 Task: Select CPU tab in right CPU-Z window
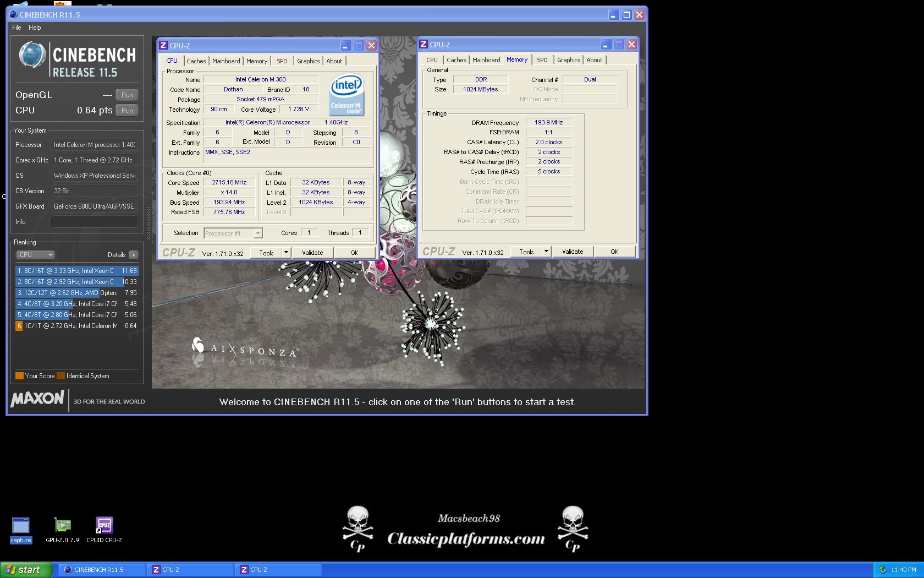pyautogui.click(x=432, y=60)
